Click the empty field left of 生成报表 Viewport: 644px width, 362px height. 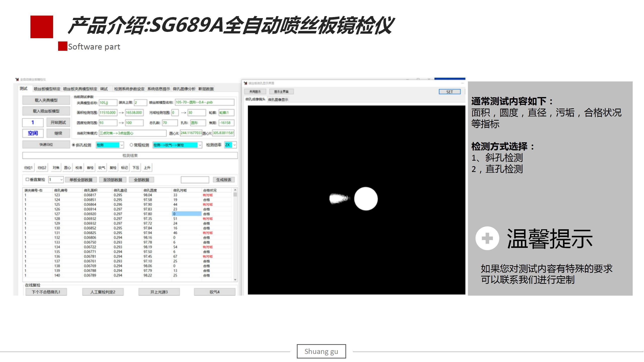pyautogui.click(x=195, y=180)
